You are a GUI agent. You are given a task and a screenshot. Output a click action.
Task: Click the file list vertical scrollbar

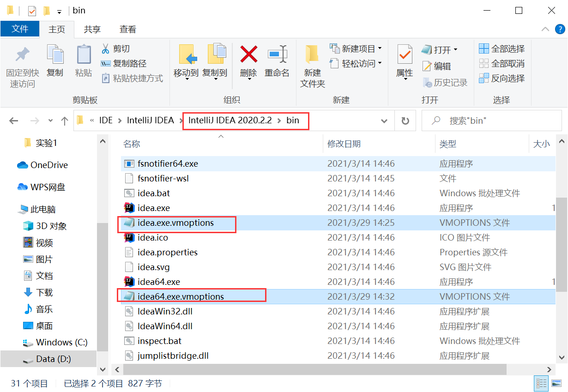click(562, 245)
